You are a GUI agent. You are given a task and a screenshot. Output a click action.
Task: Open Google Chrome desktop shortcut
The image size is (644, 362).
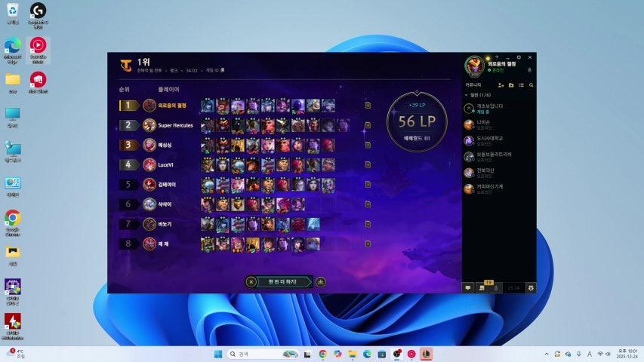tap(13, 223)
